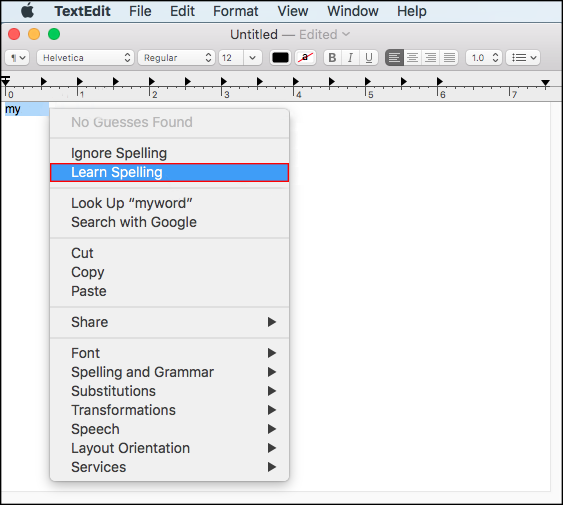The image size is (563, 505).
Task: Open the Edit menu
Action: [x=182, y=11]
